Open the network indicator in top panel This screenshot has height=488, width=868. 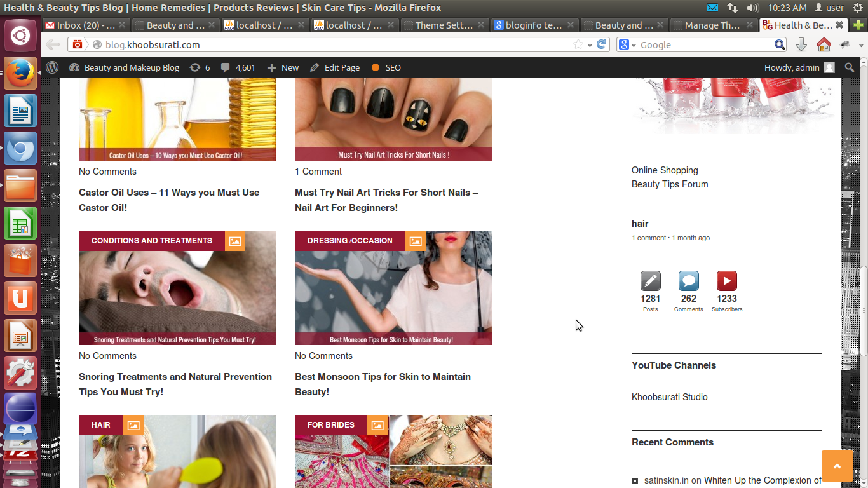(x=733, y=8)
